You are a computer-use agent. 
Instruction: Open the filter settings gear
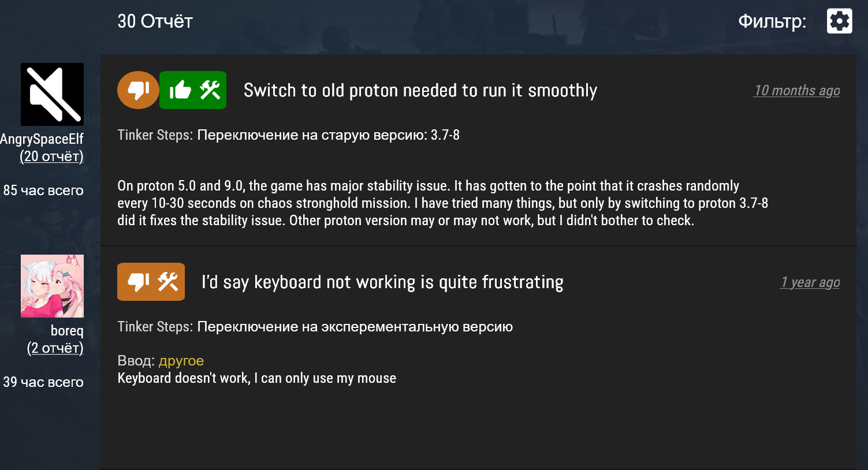pyautogui.click(x=839, y=21)
